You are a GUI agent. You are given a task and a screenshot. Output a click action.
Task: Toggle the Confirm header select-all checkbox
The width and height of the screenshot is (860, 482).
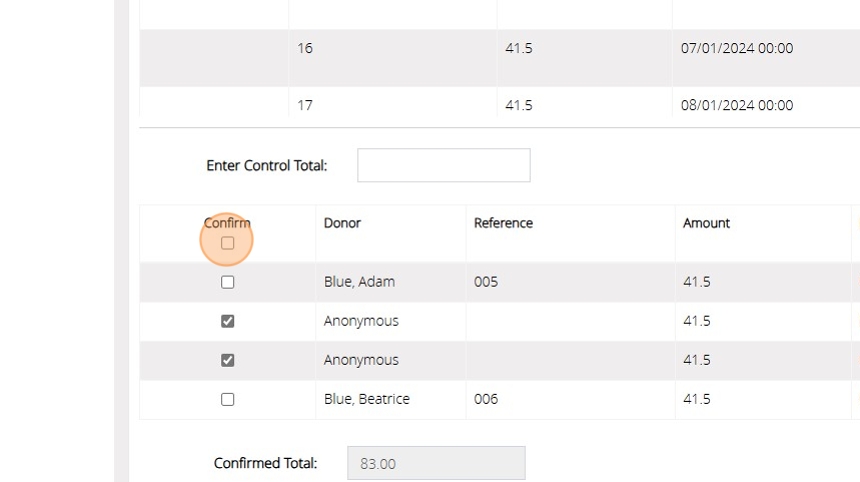227,243
